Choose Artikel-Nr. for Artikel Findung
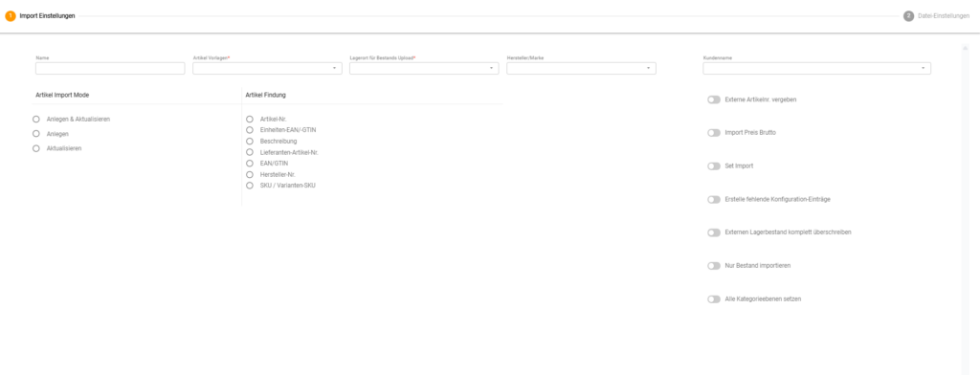 point(250,119)
